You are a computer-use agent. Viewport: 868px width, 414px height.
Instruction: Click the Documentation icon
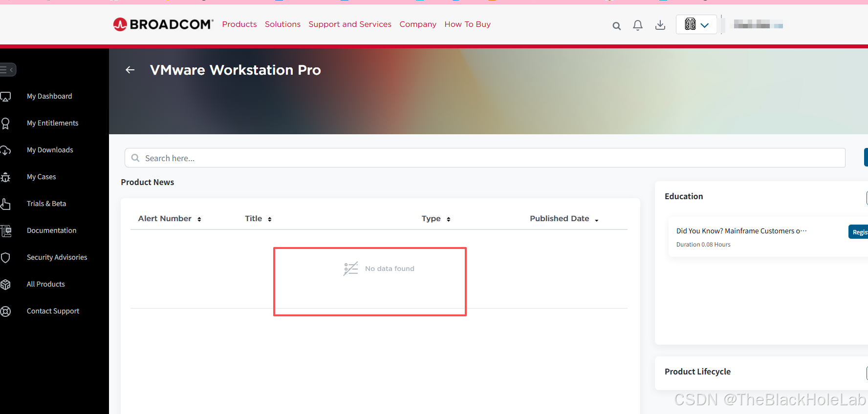coord(6,231)
